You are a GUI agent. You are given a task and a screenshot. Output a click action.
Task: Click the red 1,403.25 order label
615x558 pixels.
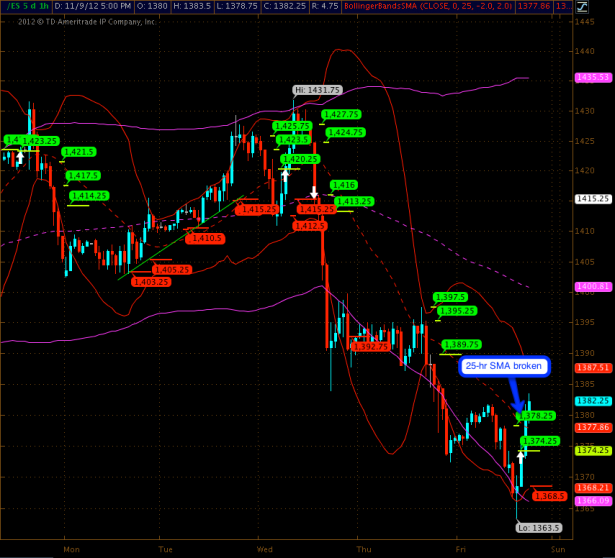point(150,282)
